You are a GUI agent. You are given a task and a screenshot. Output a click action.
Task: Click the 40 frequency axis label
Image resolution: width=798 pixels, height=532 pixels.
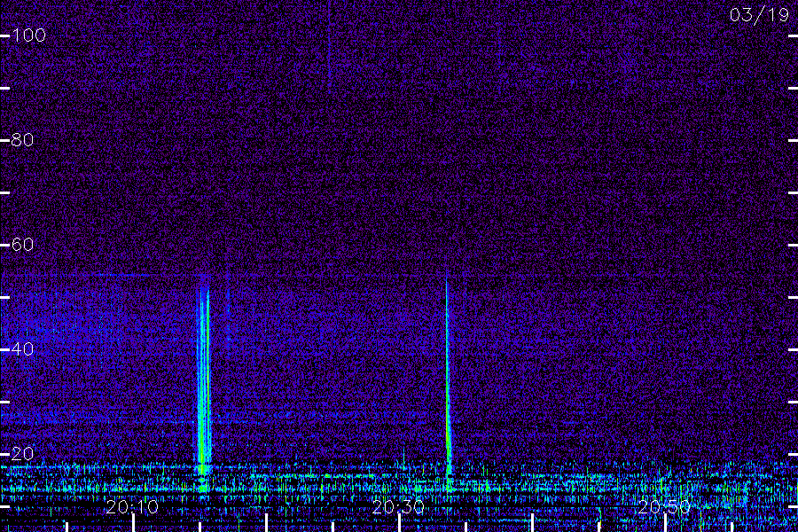click(x=22, y=349)
